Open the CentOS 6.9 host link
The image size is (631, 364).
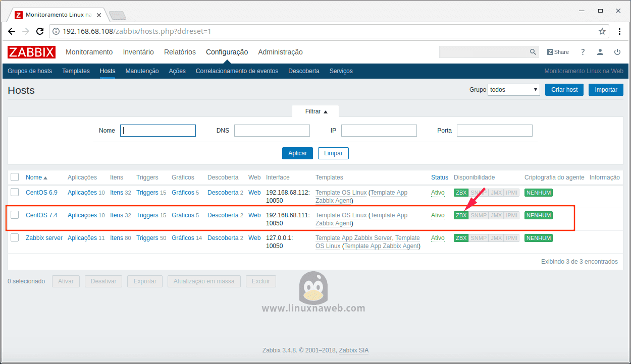click(41, 193)
